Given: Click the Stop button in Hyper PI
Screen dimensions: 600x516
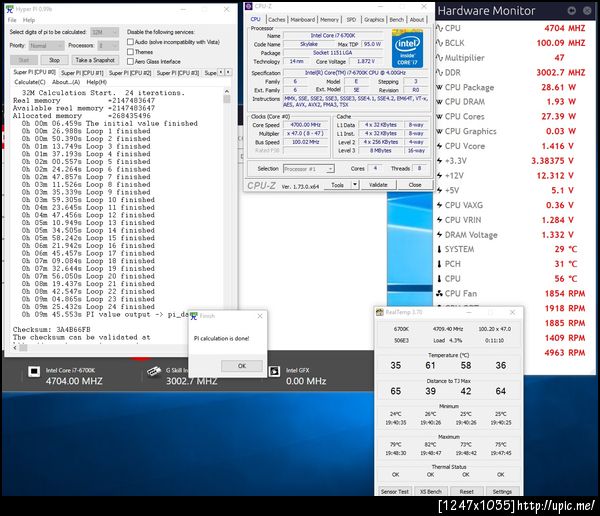Looking at the screenshot, I should [54, 60].
